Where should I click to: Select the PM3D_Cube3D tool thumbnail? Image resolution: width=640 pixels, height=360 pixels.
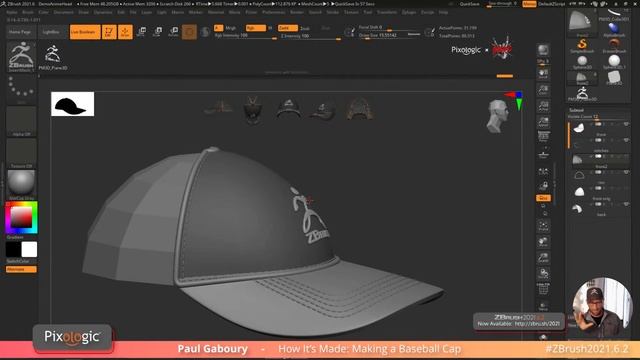(614, 14)
